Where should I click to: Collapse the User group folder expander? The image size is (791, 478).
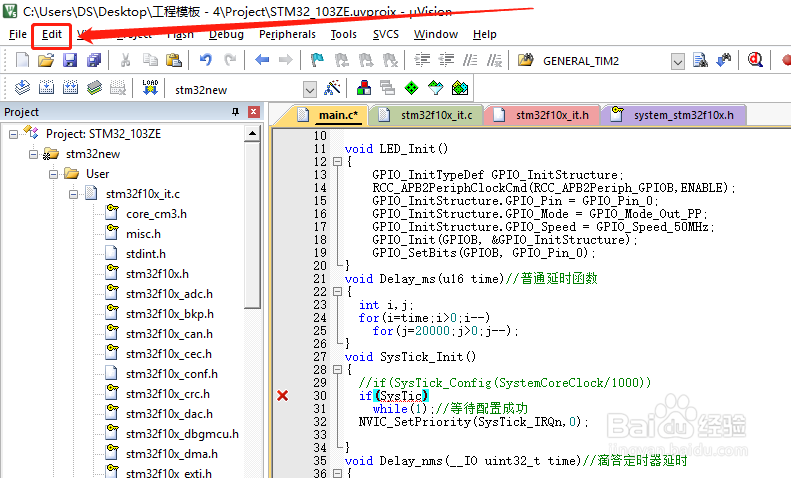tap(53, 174)
